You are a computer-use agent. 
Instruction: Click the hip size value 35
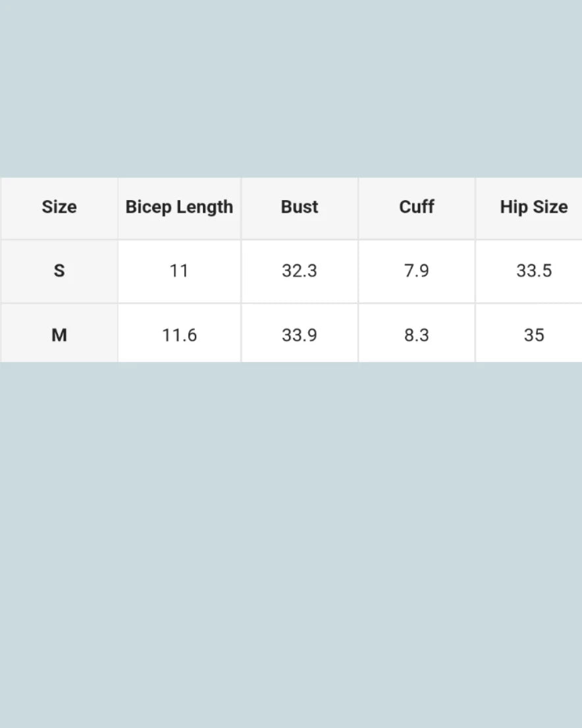click(534, 335)
